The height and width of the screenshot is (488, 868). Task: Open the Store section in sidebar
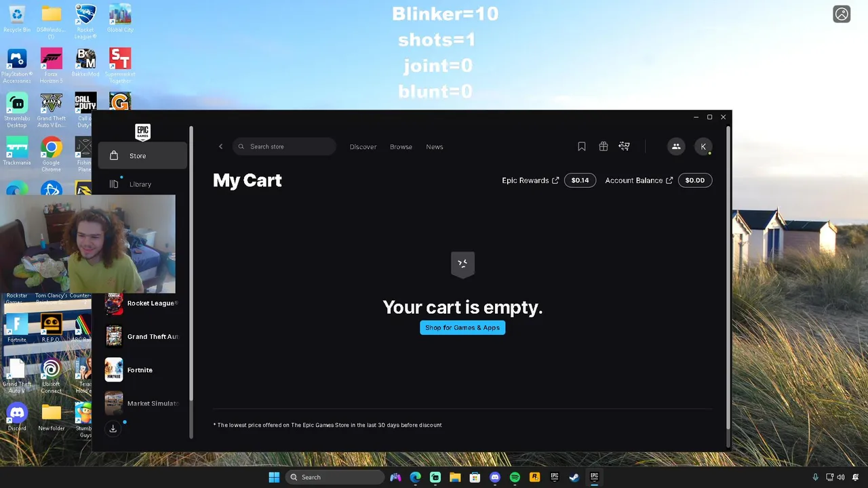click(142, 156)
